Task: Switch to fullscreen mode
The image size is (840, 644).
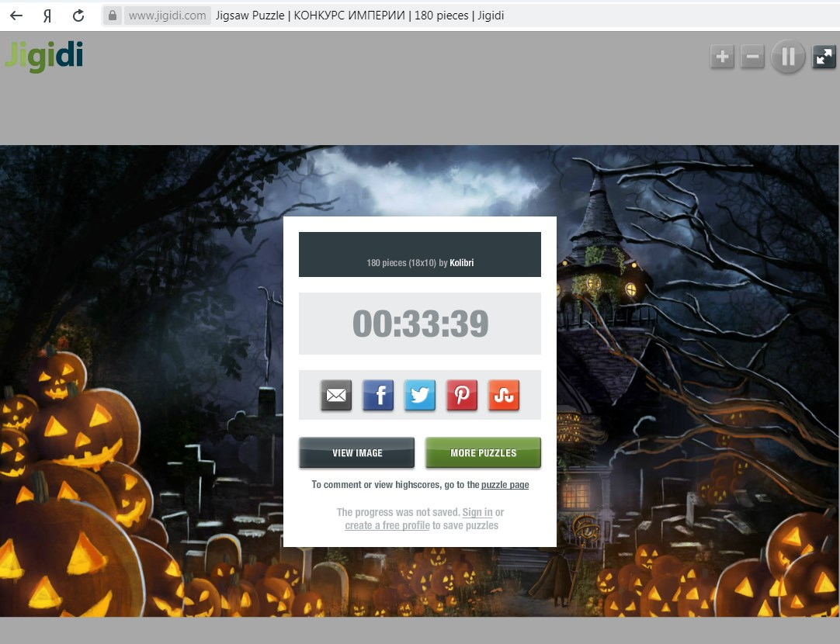Action: [824, 56]
